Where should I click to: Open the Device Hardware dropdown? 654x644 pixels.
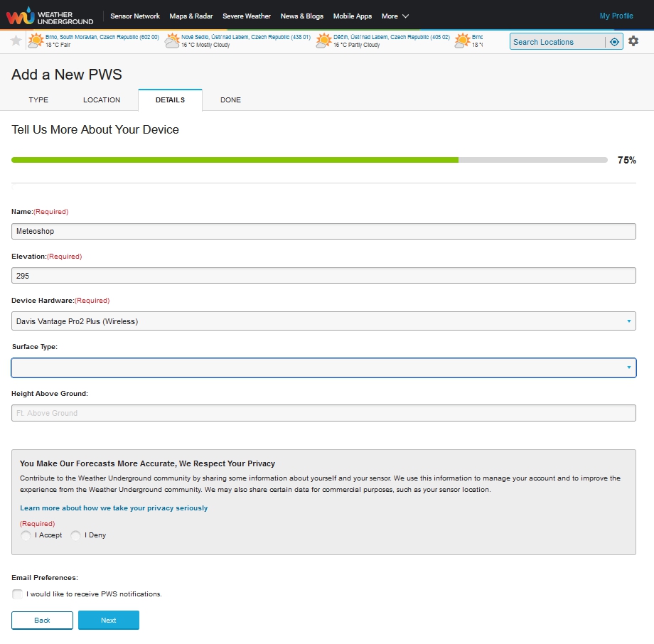[323, 321]
